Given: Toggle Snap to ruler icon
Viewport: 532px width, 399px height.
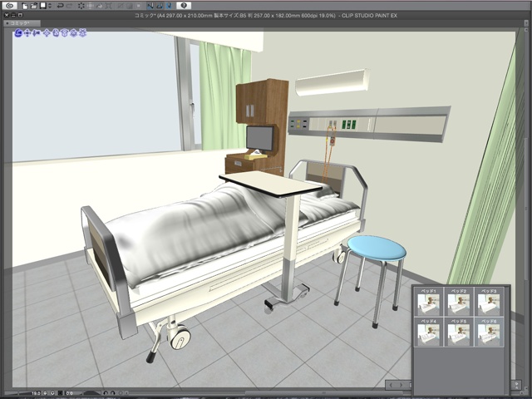Looking at the screenshot, I should click(x=150, y=6).
